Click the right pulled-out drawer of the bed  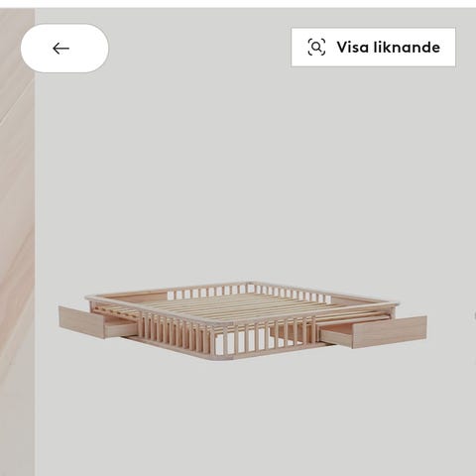coord(374,332)
